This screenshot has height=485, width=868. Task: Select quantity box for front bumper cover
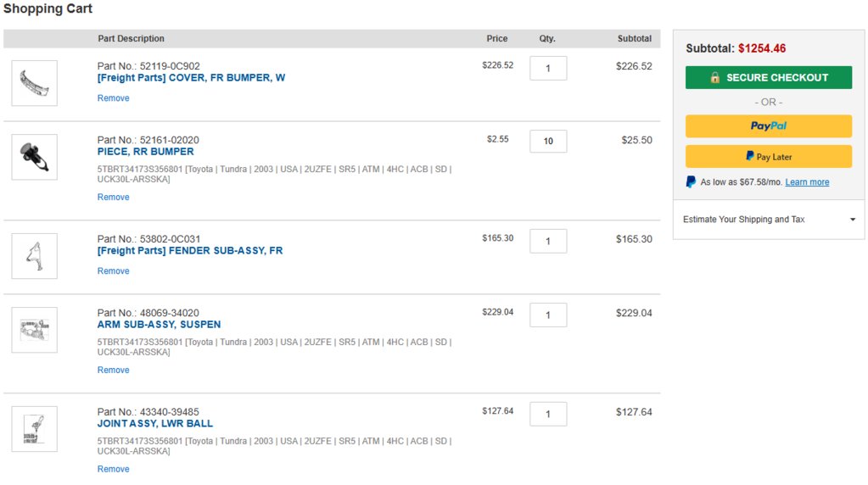pyautogui.click(x=548, y=68)
